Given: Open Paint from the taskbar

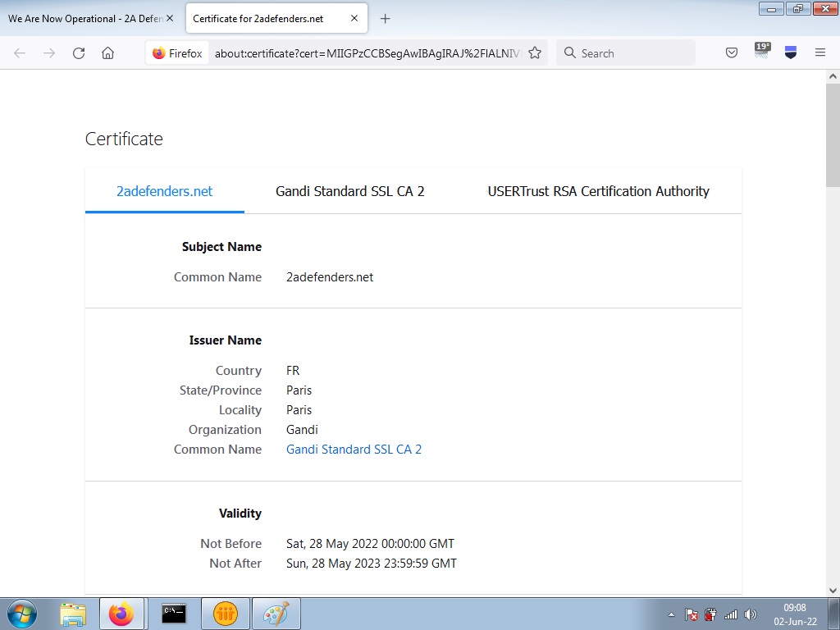Looking at the screenshot, I should click(276, 612).
